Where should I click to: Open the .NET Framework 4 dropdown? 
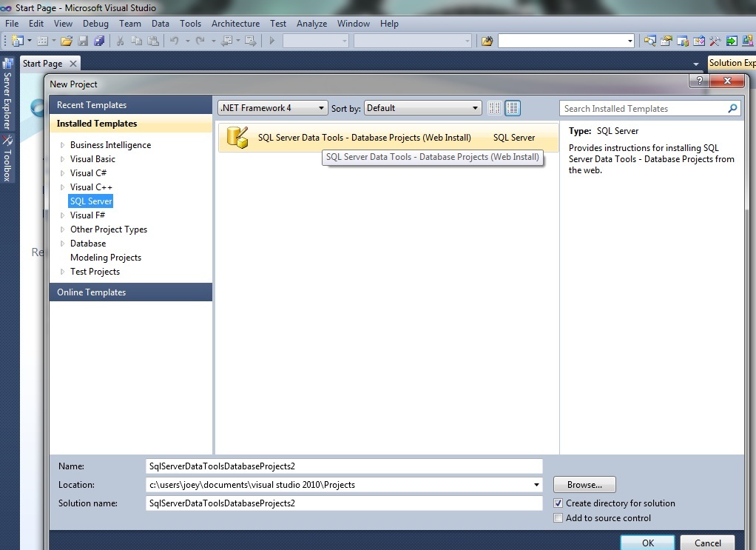click(x=273, y=108)
